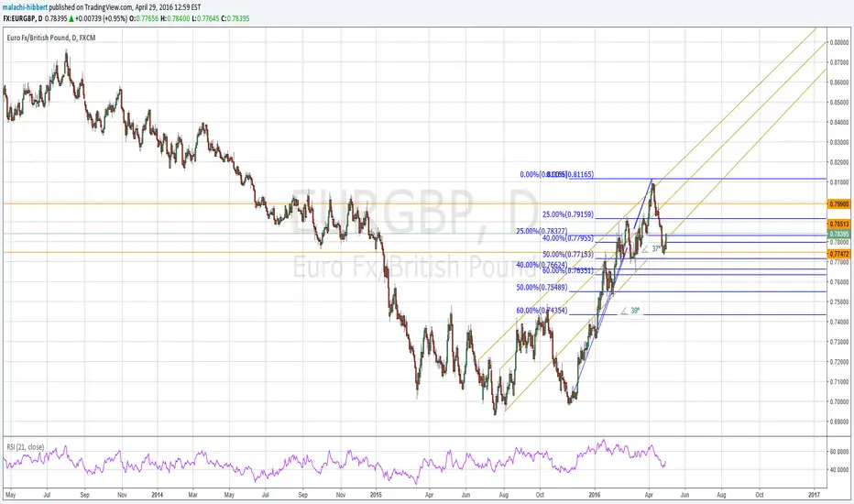Click the RSI (21, close) indicator label

pyautogui.click(x=26, y=447)
